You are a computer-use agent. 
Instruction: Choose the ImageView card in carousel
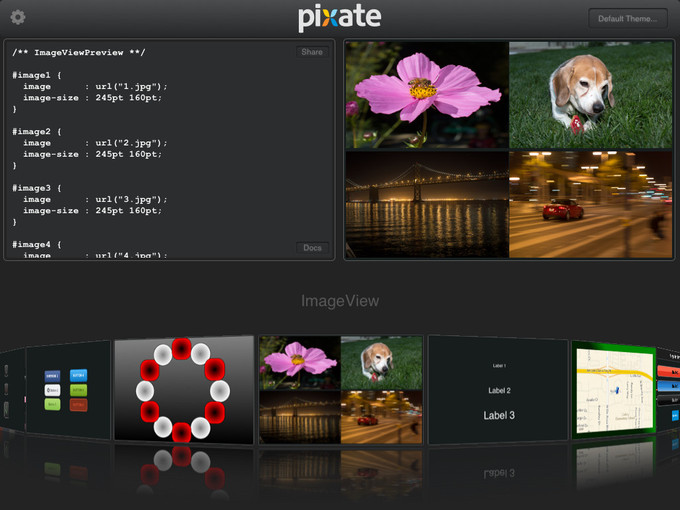pyautogui.click(x=340, y=389)
